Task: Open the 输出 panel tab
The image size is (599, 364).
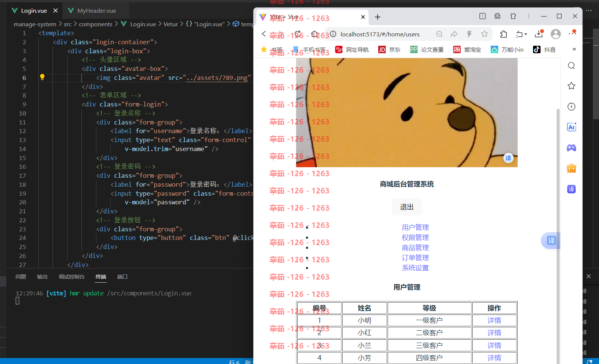Action: [x=42, y=277]
